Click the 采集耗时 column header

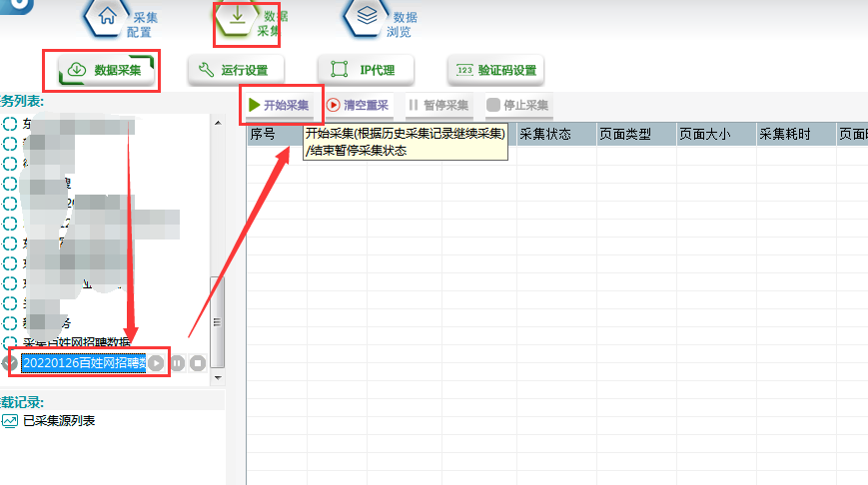(x=796, y=135)
